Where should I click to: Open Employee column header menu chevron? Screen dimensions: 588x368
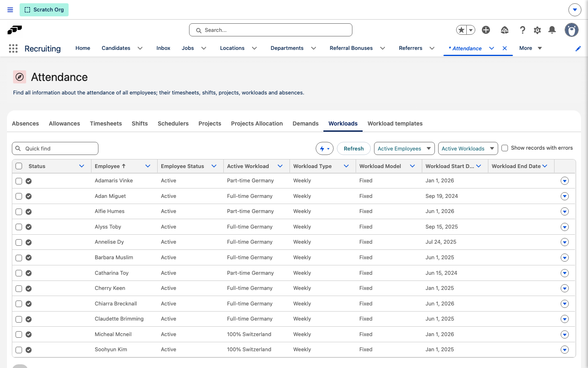coord(148,166)
